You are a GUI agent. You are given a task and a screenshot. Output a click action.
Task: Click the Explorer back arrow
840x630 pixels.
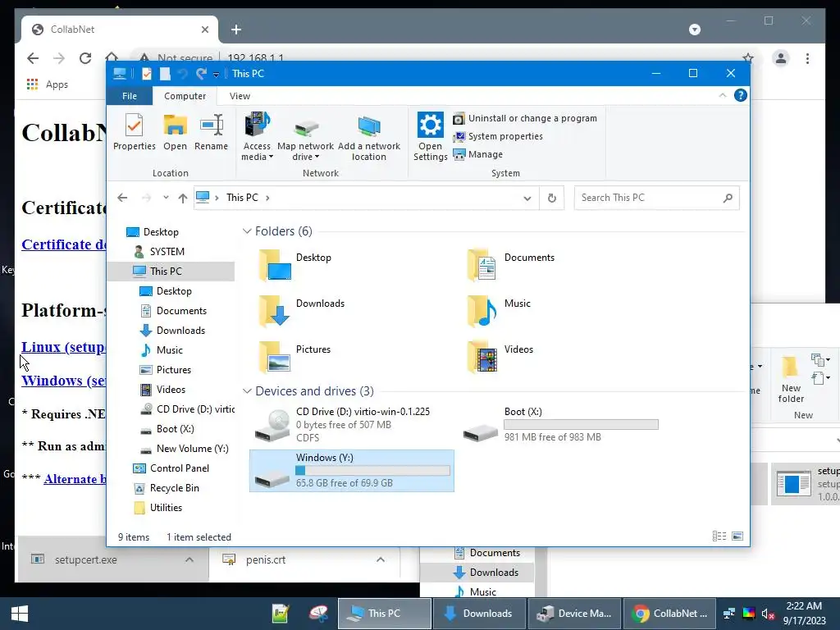(122, 198)
